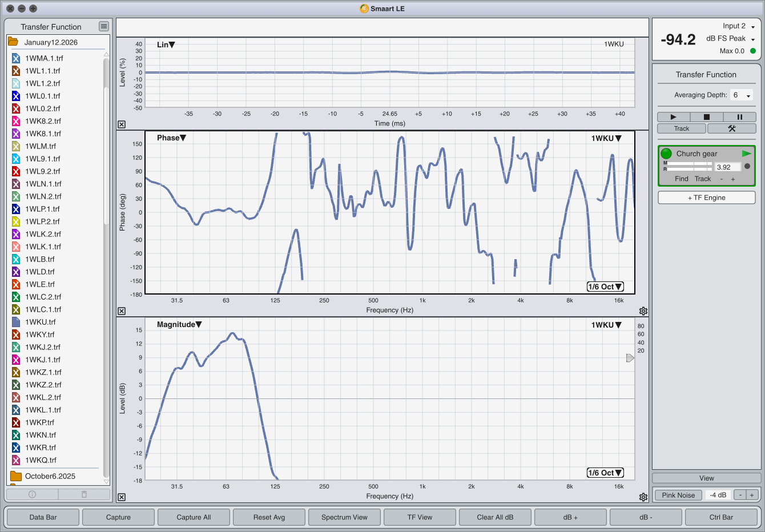Switch to TF View
The image size is (765, 532).
tap(420, 517)
